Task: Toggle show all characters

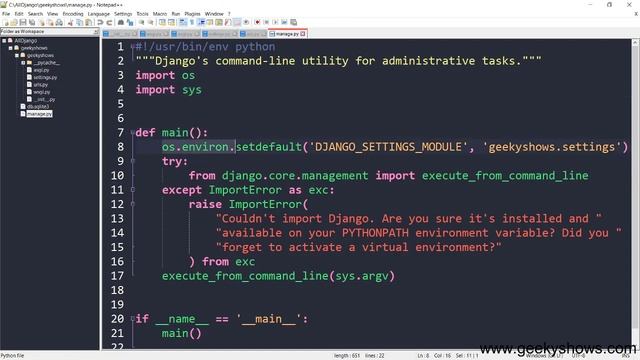Action: (192, 22)
